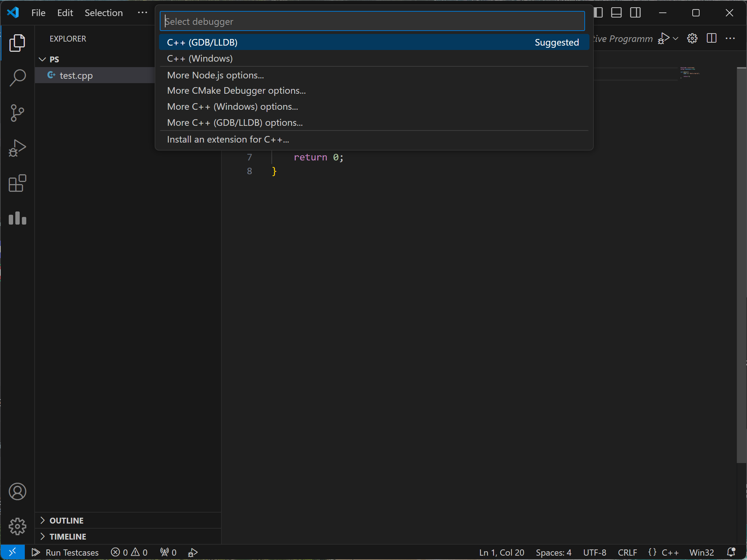The image size is (747, 560).
Task: Open the Edit menu
Action: 65,13
